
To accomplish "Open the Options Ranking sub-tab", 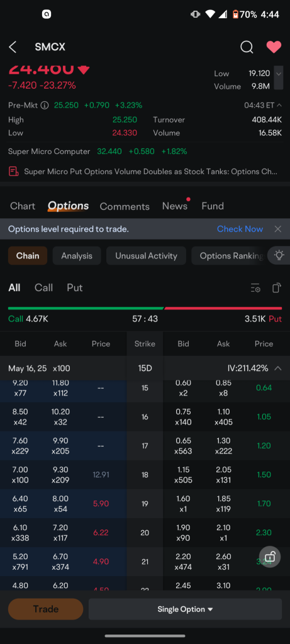I will [231, 255].
